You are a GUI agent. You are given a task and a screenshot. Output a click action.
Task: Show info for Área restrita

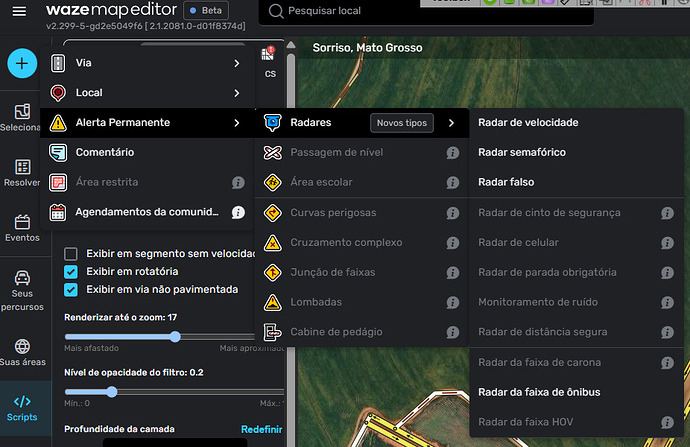pos(238,183)
